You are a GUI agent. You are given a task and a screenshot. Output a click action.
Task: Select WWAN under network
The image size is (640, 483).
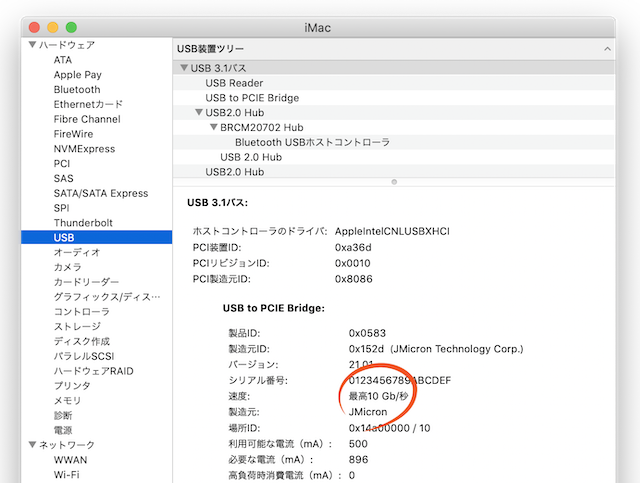70,460
